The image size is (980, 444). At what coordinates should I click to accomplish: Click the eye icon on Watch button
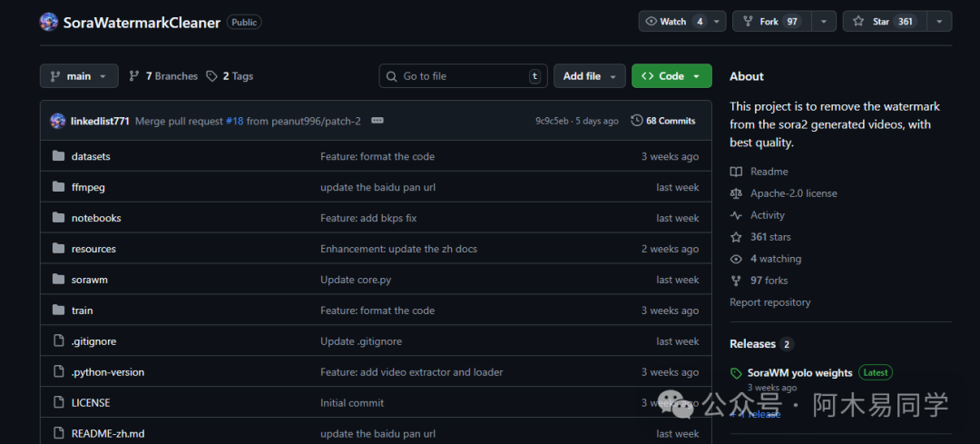tap(652, 21)
